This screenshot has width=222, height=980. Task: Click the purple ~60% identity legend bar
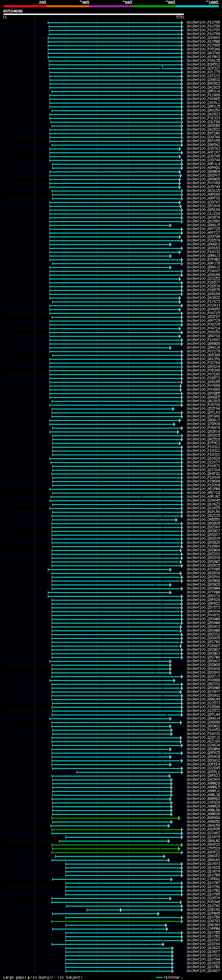111,6
